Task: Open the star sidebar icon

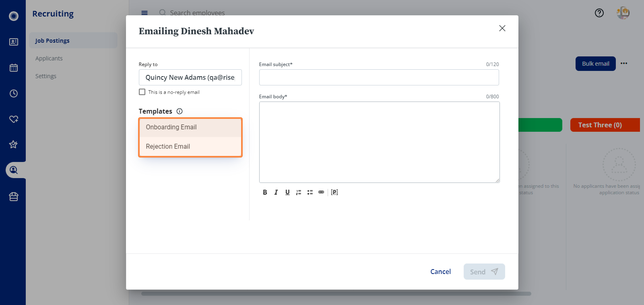Action: tap(13, 144)
